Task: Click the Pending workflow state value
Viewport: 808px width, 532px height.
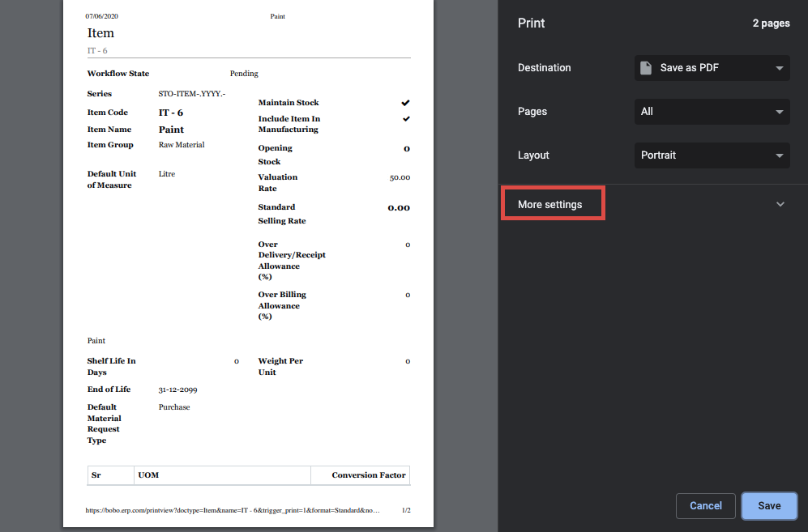Action: click(244, 74)
